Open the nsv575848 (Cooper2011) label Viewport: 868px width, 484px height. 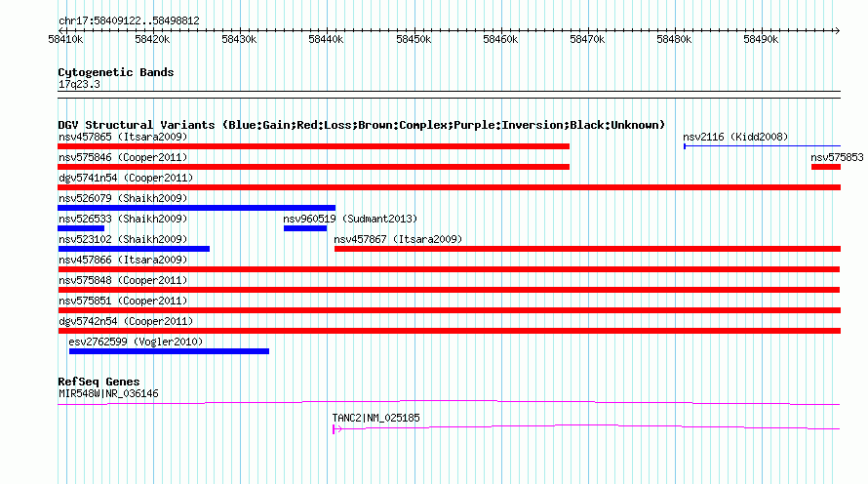point(123,280)
